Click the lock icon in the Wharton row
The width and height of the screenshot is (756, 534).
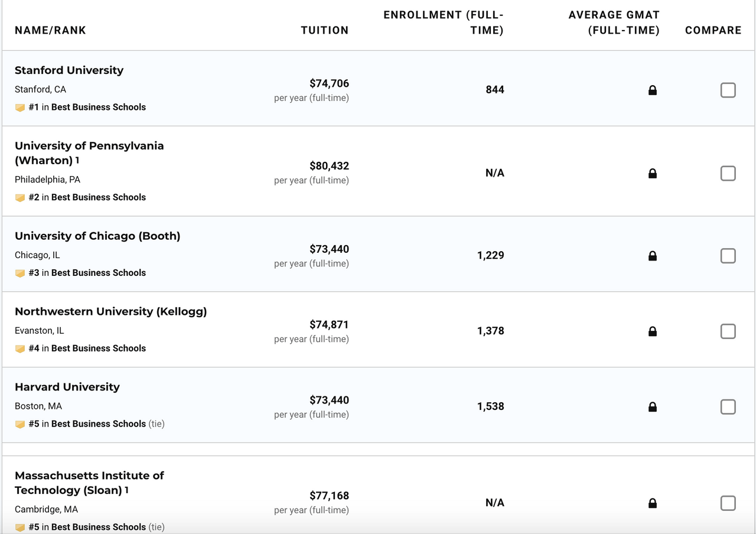tap(653, 174)
